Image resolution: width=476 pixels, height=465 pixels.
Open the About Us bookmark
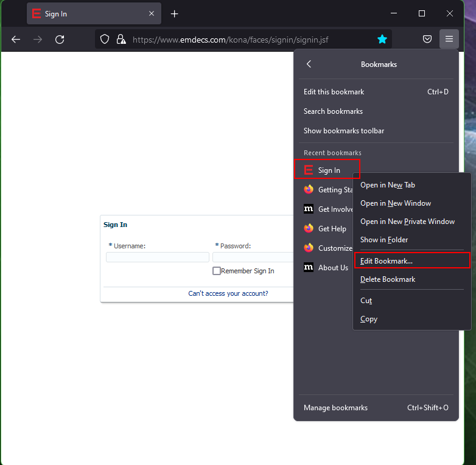point(326,267)
